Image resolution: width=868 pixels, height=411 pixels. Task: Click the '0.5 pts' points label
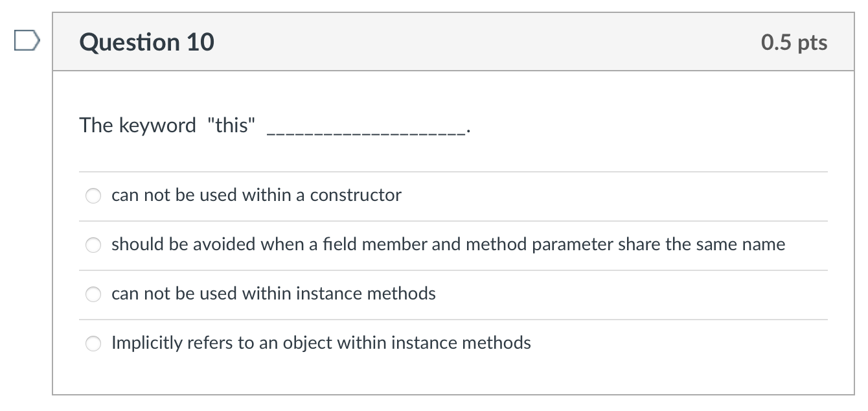(795, 43)
